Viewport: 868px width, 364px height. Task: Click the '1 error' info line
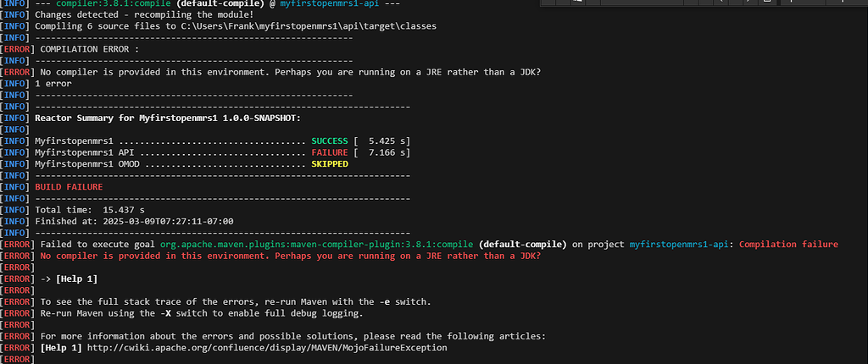click(x=53, y=84)
